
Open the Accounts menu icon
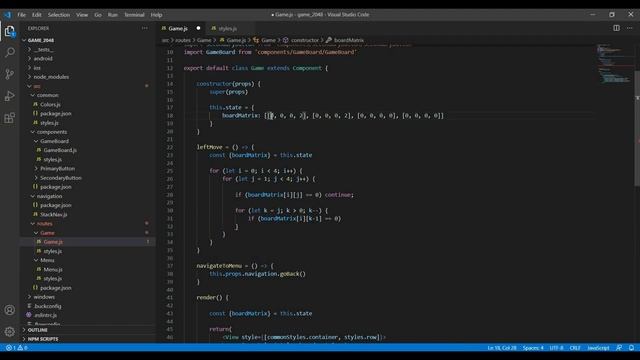(9, 310)
